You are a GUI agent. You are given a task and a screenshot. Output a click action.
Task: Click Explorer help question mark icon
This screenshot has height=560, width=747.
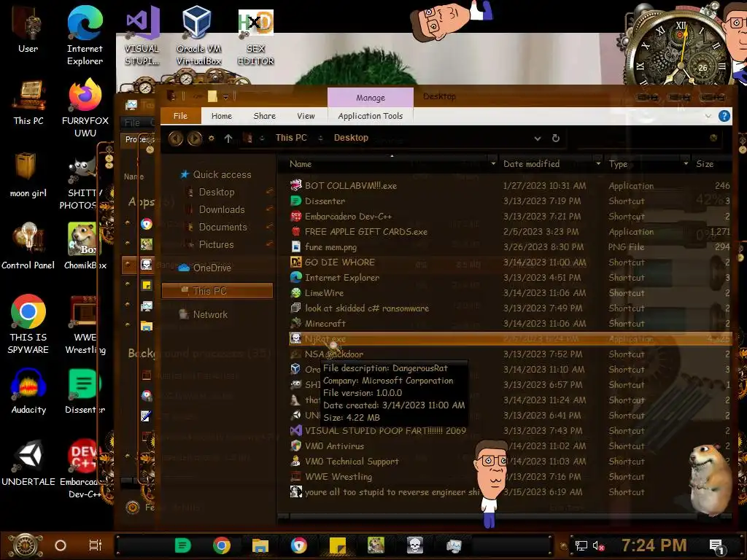tap(724, 116)
